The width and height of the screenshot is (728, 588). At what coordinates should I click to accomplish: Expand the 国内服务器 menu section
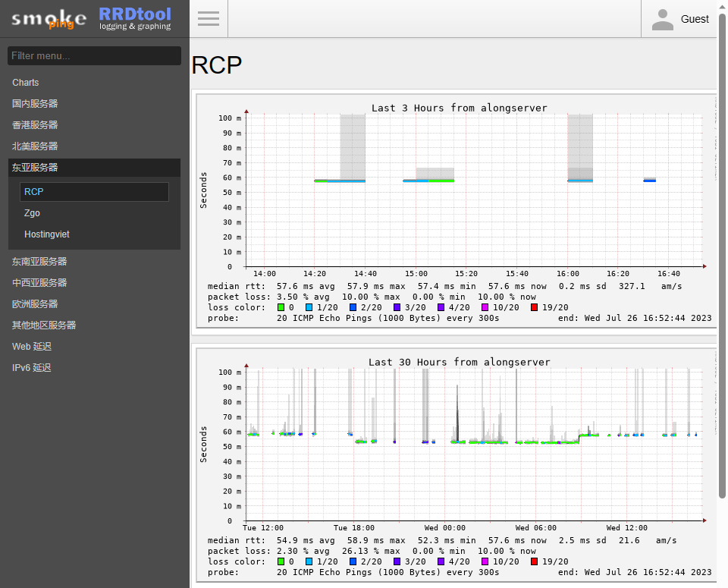pos(35,104)
